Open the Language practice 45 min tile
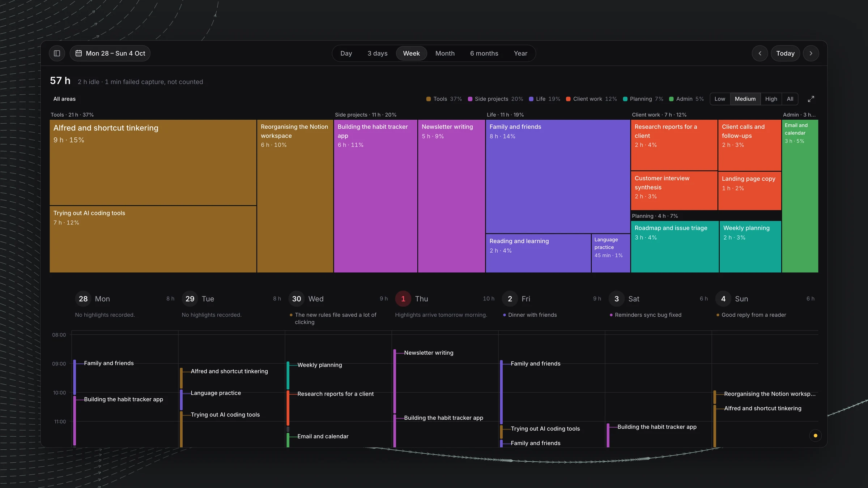This screenshot has height=488, width=868. tap(610, 253)
